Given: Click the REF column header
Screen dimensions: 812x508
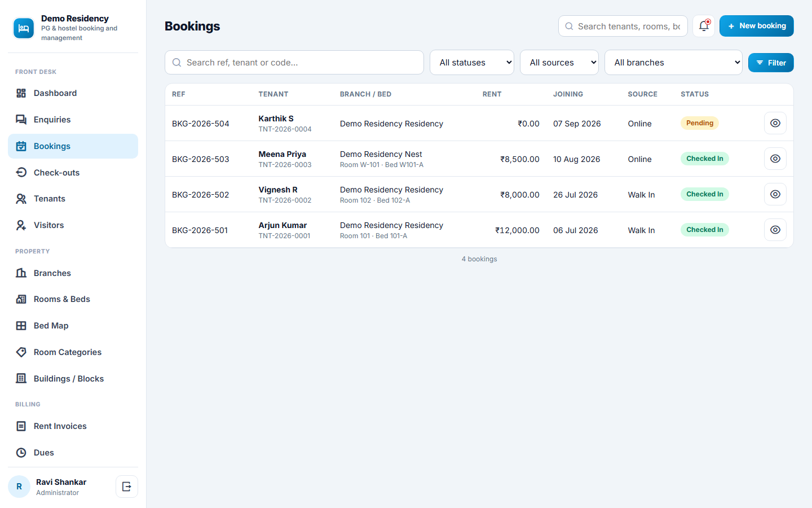Looking at the screenshot, I should pos(179,94).
